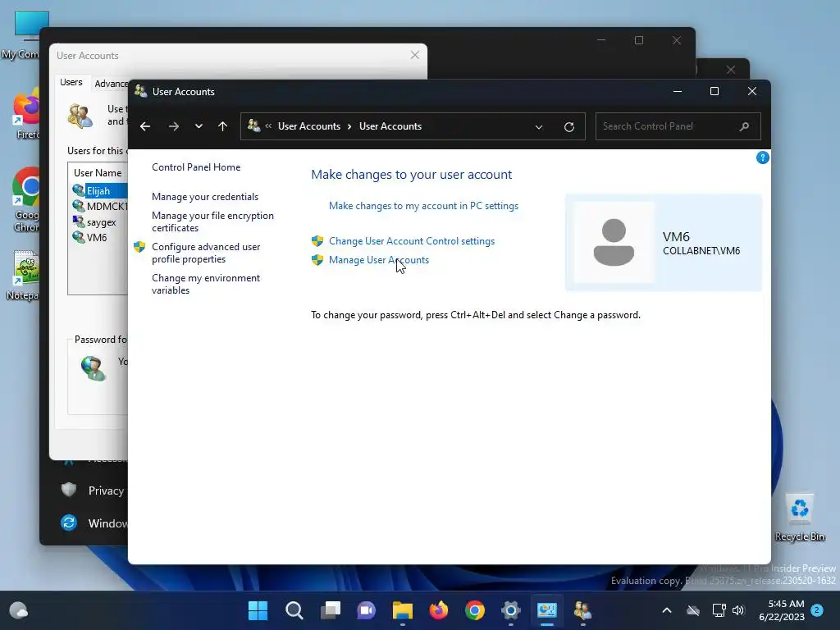
Task: Open Manage your file encryption certificates
Action: point(212,221)
